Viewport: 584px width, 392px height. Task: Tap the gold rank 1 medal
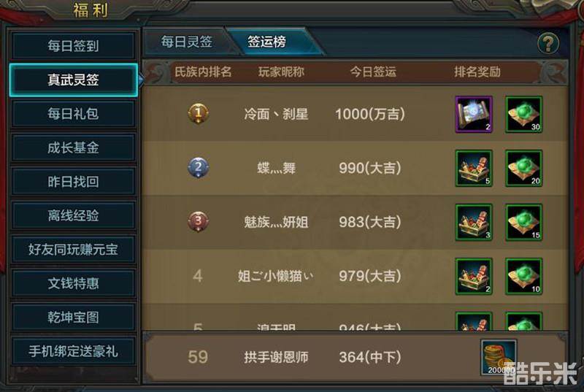tap(198, 113)
